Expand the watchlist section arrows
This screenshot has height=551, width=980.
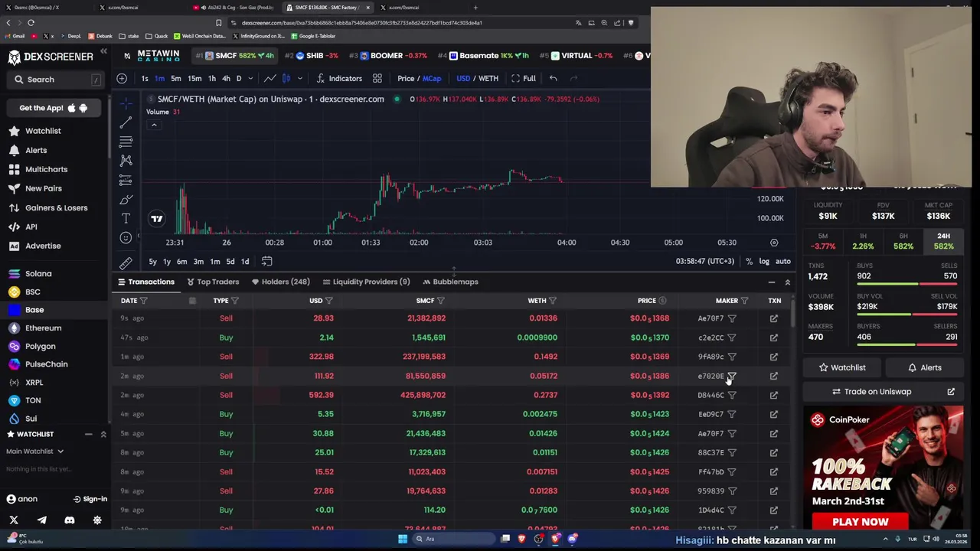pyautogui.click(x=103, y=435)
